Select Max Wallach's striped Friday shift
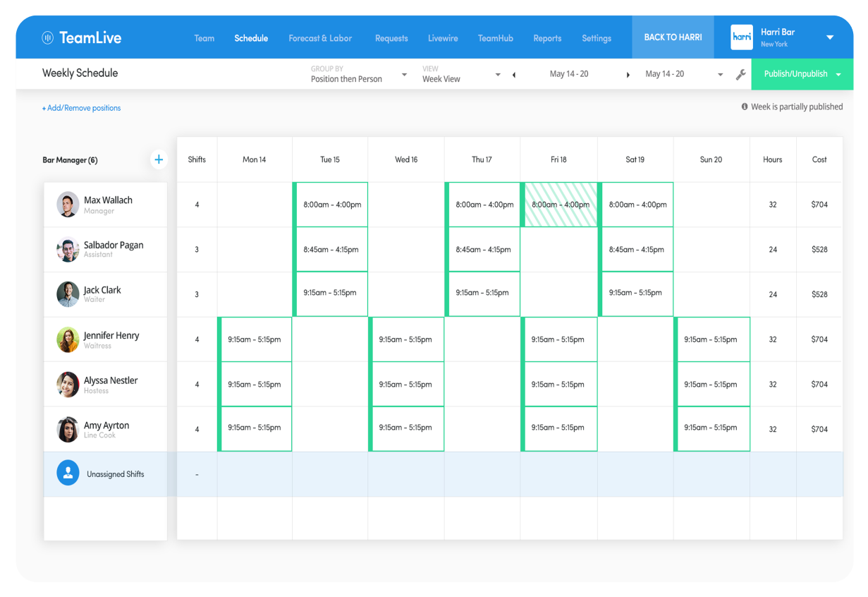 (x=560, y=205)
